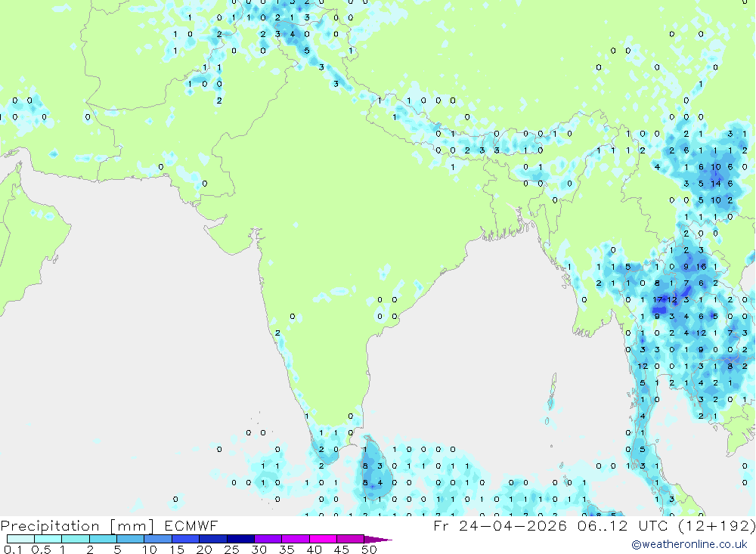Viewport: 756px width, 554px height.
Task: Select the 45–50 mm legend swatch
Action: [350, 539]
